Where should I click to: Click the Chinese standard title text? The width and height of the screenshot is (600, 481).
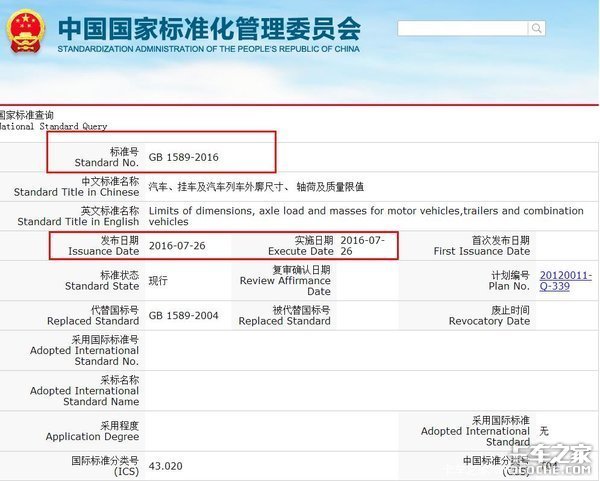[x=256, y=187]
